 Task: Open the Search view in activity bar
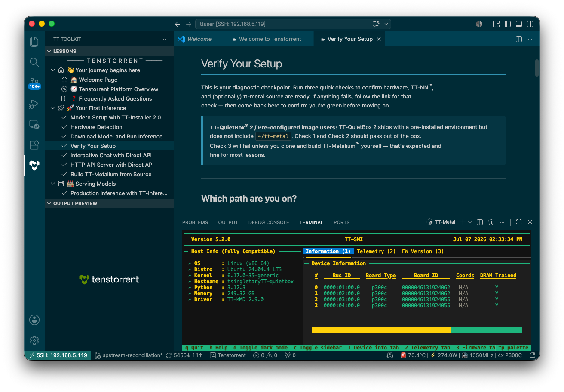click(x=34, y=62)
